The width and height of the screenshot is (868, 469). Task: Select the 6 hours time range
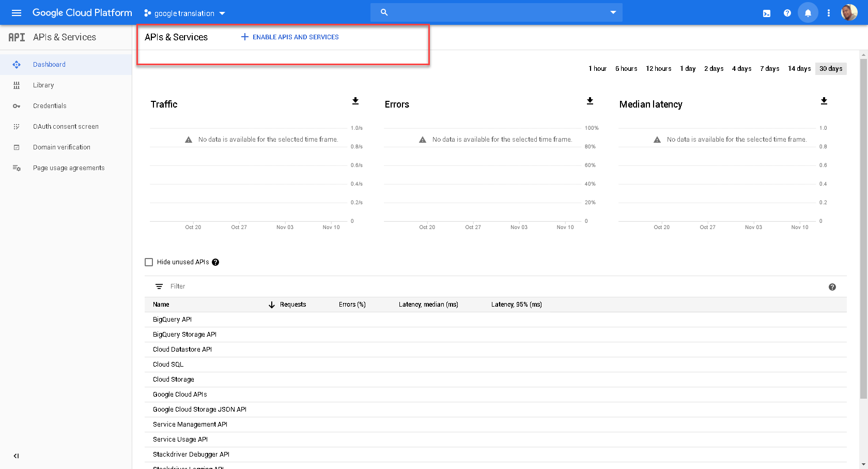(x=626, y=68)
